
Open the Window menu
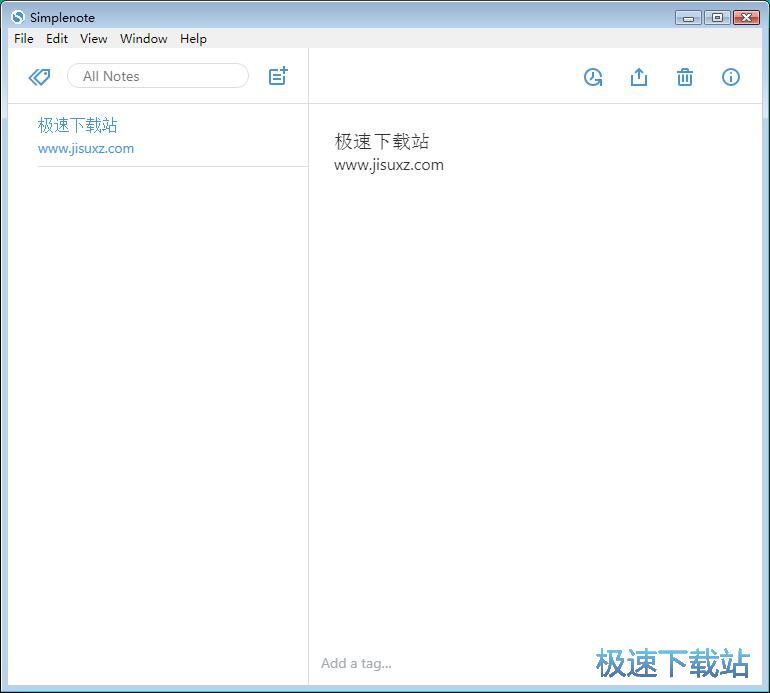(x=143, y=38)
